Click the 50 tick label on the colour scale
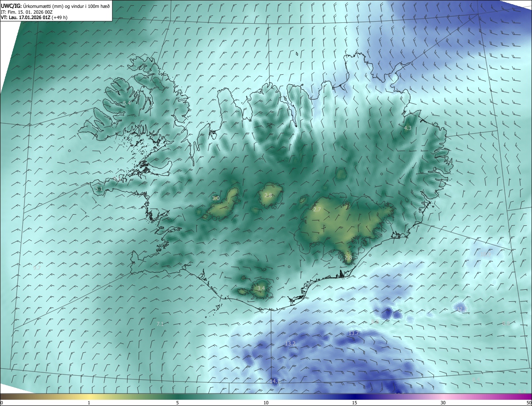Image resolution: width=532 pixels, height=406 pixels. [529, 403]
